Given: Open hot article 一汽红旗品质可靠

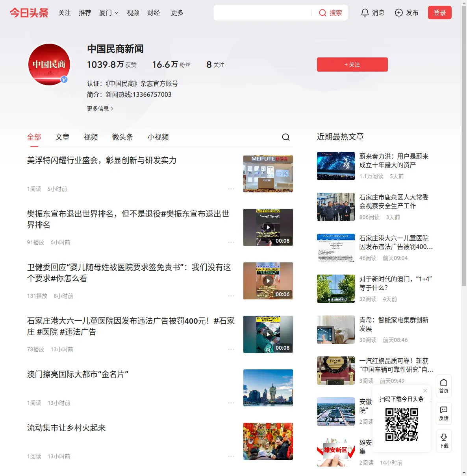Looking at the screenshot, I should click(x=397, y=365).
